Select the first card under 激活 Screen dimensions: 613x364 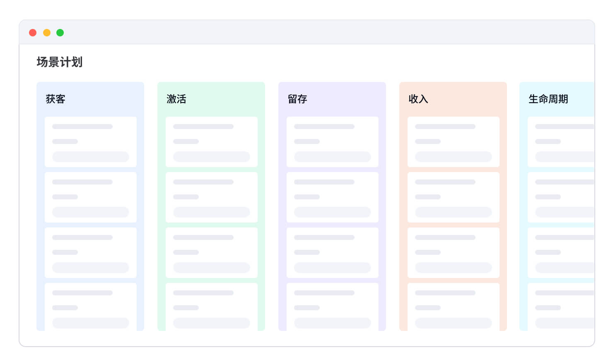[x=212, y=142]
